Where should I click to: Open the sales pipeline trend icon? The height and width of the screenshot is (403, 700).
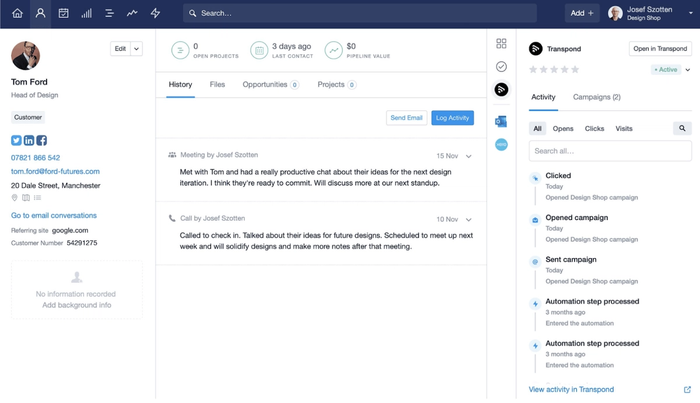tap(132, 13)
